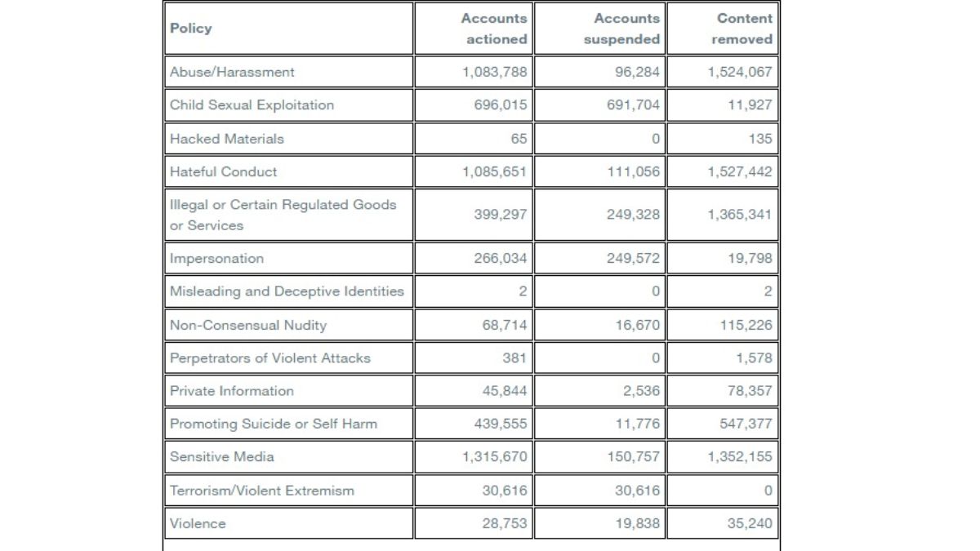The image size is (980, 551).
Task: Click the Child Sexual Exploitation policy cell
Action: click(252, 105)
